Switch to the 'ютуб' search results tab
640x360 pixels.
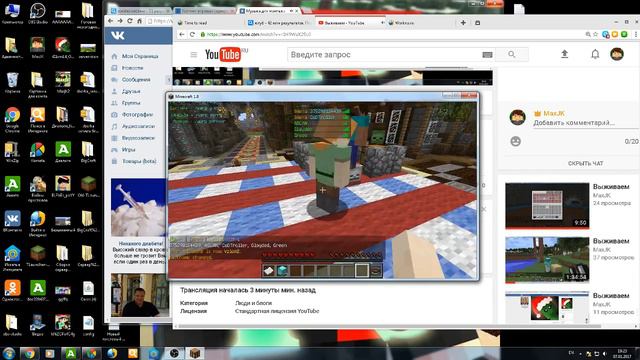coord(280,23)
